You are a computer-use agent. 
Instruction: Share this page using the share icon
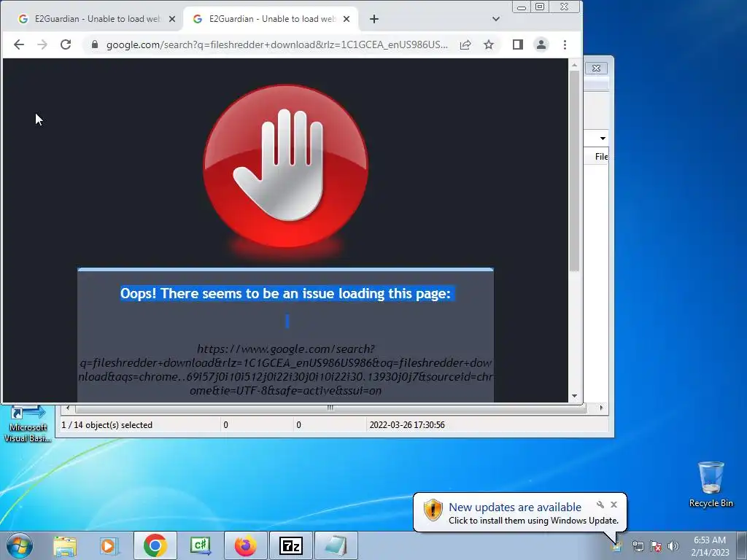tap(465, 44)
